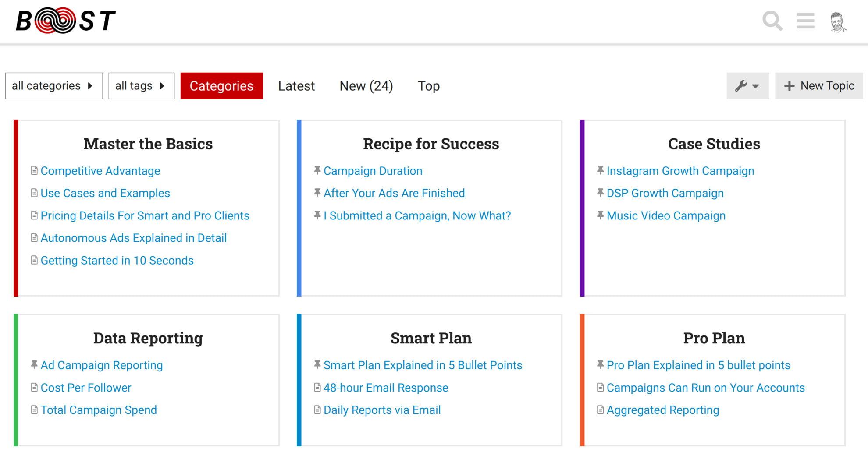Switch to the Top tab
The height and width of the screenshot is (459, 868).
click(428, 85)
